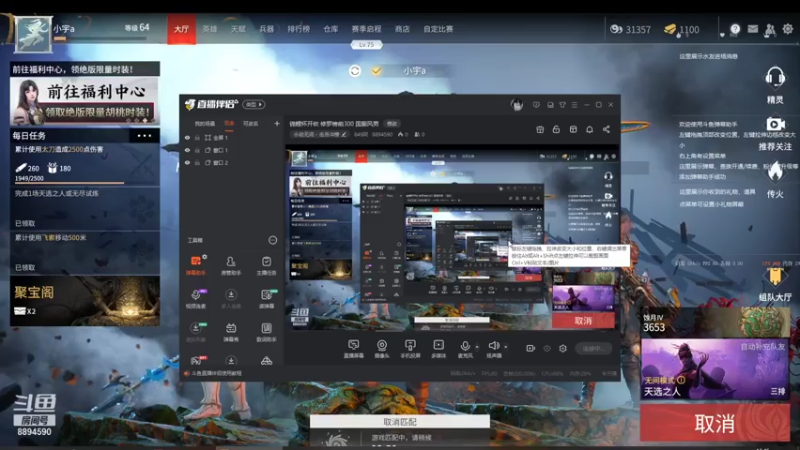Switch to 英雄 tab in the game's top bar
Screen dimensions: 800x450
tap(210, 29)
